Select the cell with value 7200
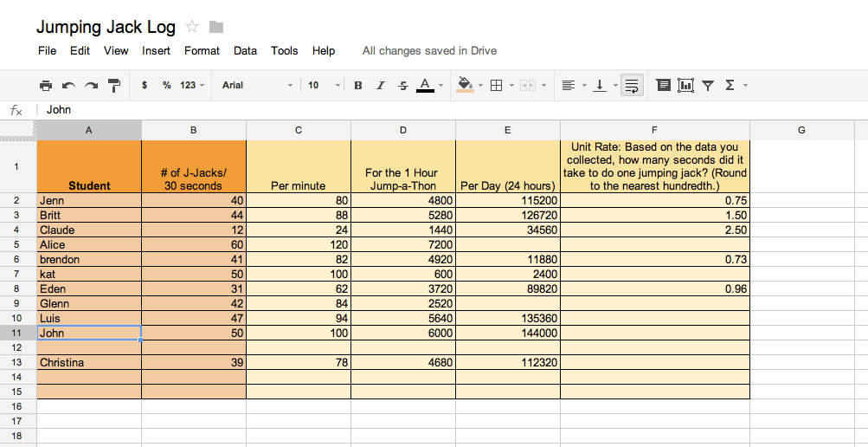The height and width of the screenshot is (447, 868). [x=403, y=245]
